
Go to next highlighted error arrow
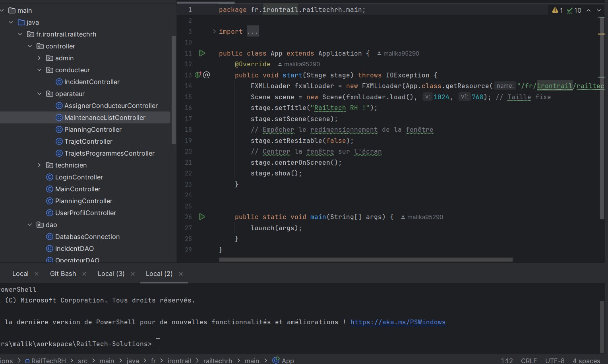[599, 10]
